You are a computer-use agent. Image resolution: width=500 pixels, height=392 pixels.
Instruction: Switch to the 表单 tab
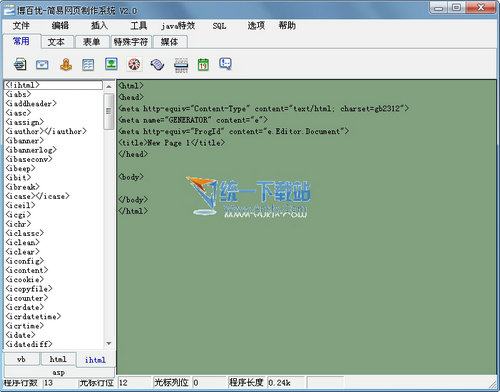92,42
